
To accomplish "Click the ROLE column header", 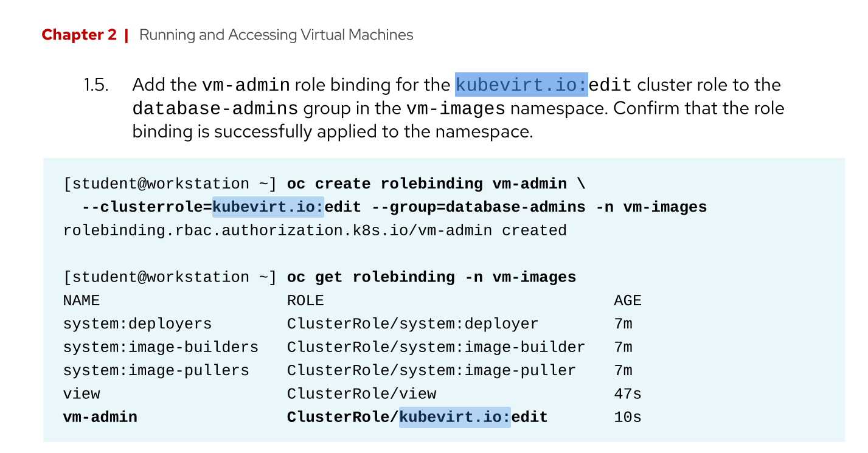I will tap(305, 300).
